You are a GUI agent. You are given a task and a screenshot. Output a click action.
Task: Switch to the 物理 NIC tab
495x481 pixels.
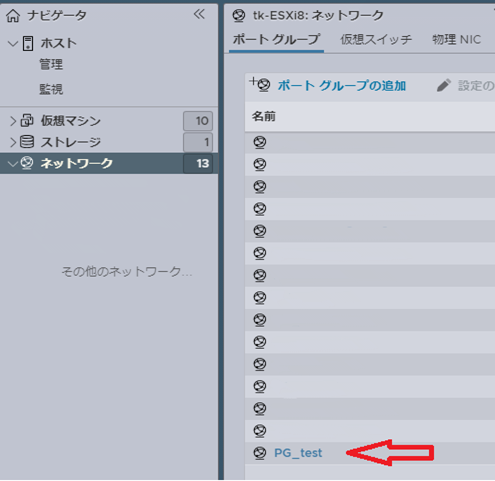(x=456, y=40)
